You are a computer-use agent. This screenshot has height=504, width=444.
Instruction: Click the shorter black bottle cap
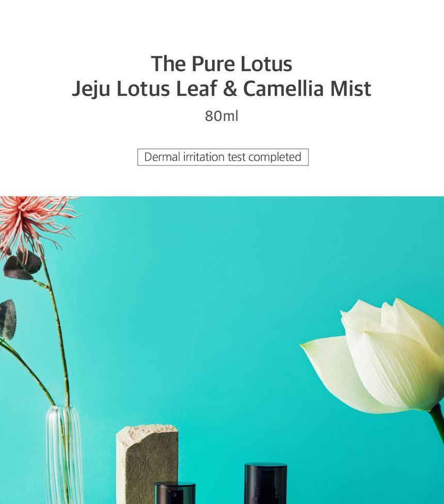(x=175, y=493)
